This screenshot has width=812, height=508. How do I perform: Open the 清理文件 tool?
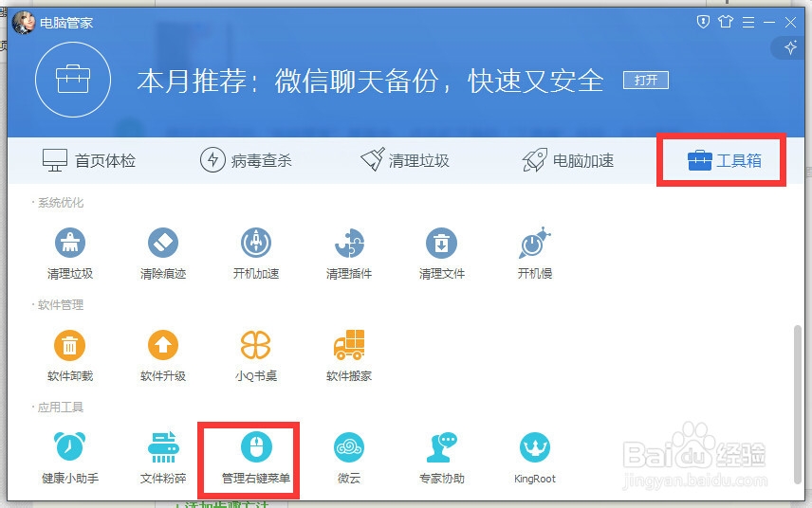click(x=441, y=253)
